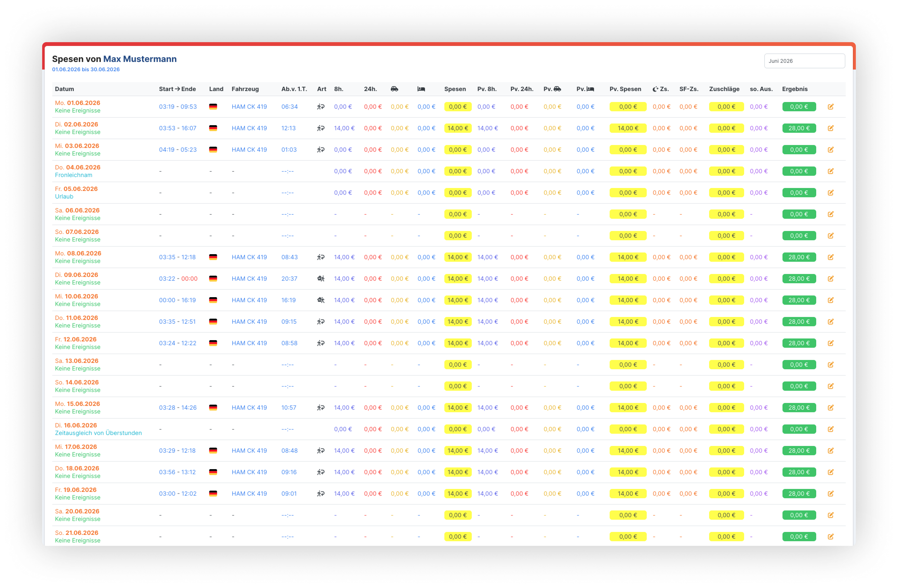Select the 03:22 - 00:00 time range

pyautogui.click(x=178, y=279)
